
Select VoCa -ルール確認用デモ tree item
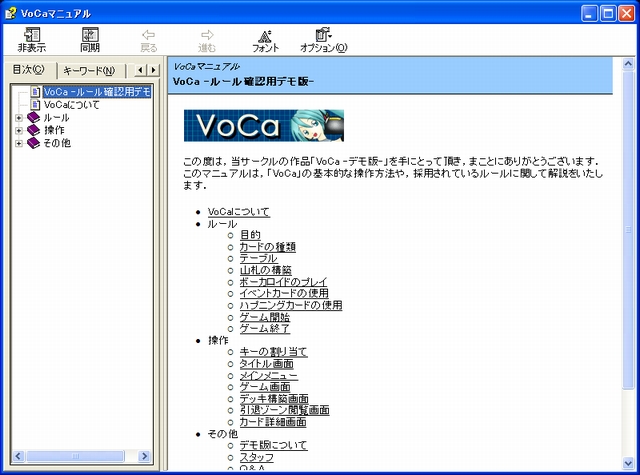(97, 92)
